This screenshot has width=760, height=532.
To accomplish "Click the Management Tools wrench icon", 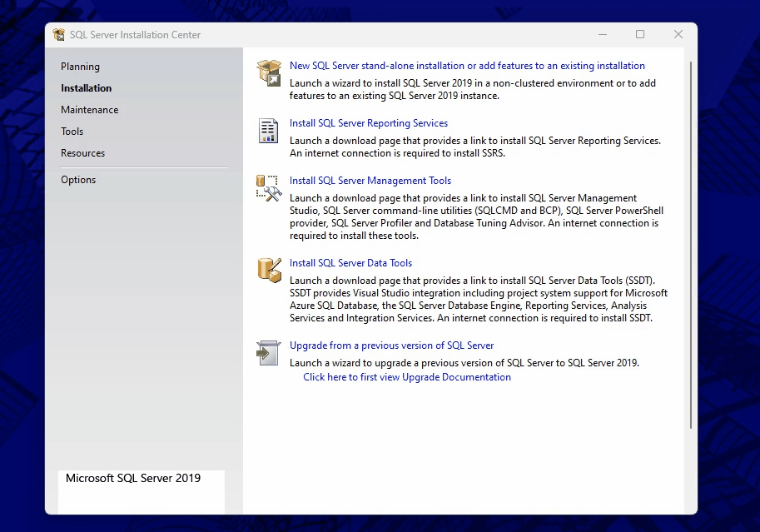I will coord(268,188).
